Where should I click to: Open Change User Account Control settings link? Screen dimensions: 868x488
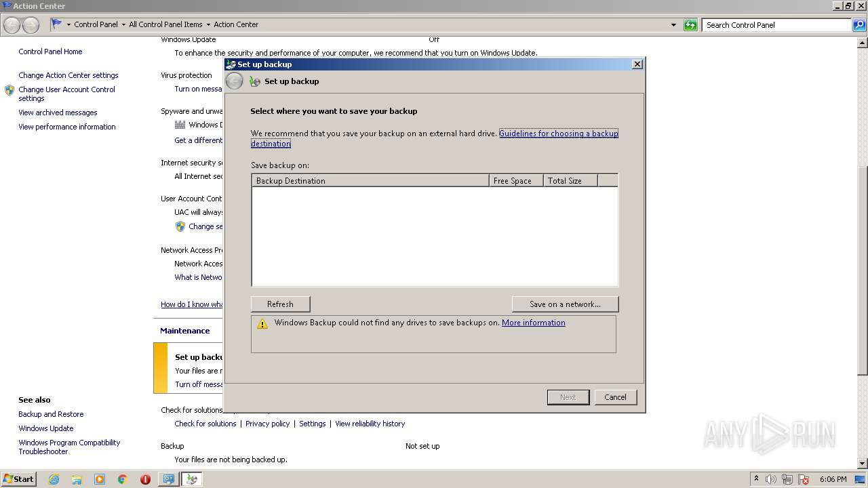pyautogui.click(x=66, y=94)
